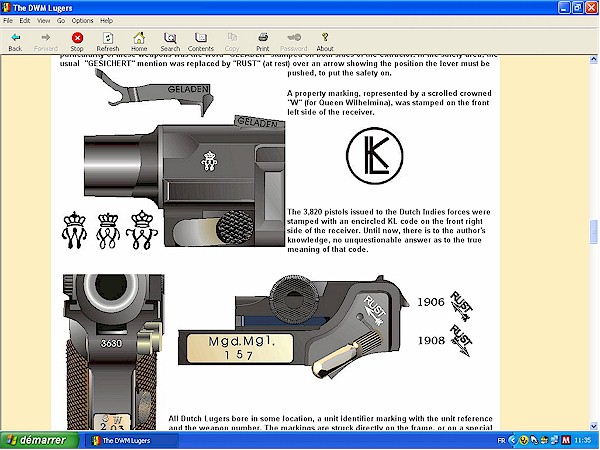Click the Forward arrow toolbar icon

point(46,38)
